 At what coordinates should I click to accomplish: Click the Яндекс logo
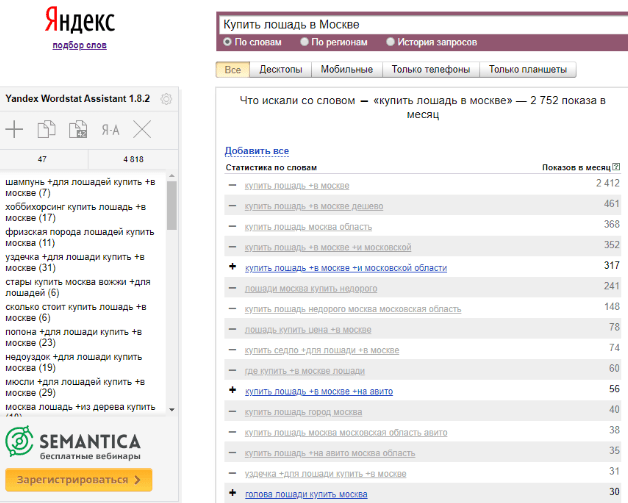click(x=80, y=20)
